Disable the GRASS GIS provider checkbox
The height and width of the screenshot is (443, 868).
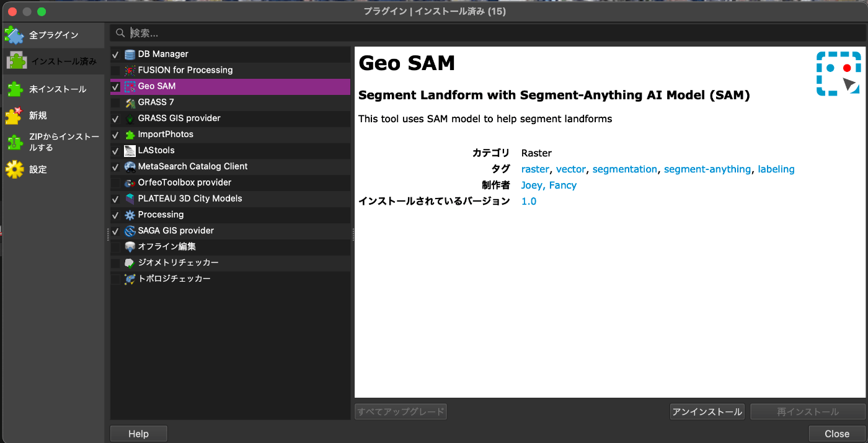pos(115,119)
